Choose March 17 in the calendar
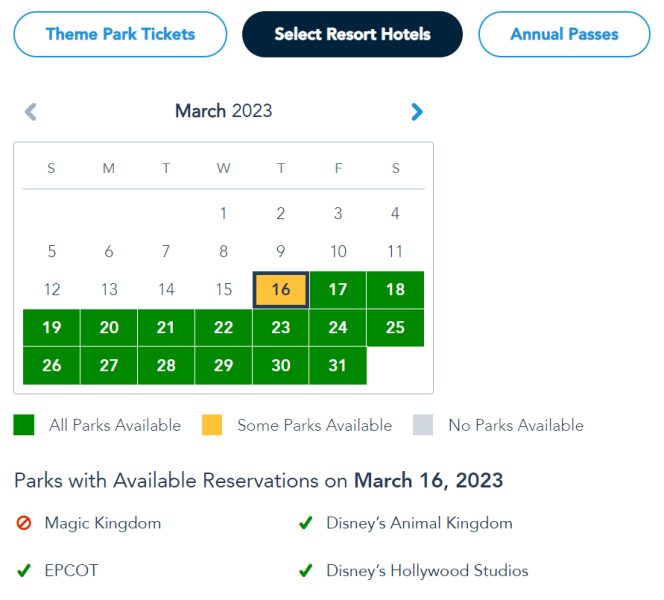This screenshot has height=600, width=664. point(338,290)
